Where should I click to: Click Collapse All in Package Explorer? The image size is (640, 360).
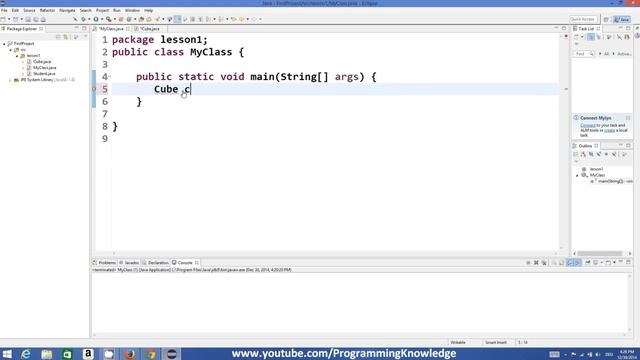pos(58,37)
